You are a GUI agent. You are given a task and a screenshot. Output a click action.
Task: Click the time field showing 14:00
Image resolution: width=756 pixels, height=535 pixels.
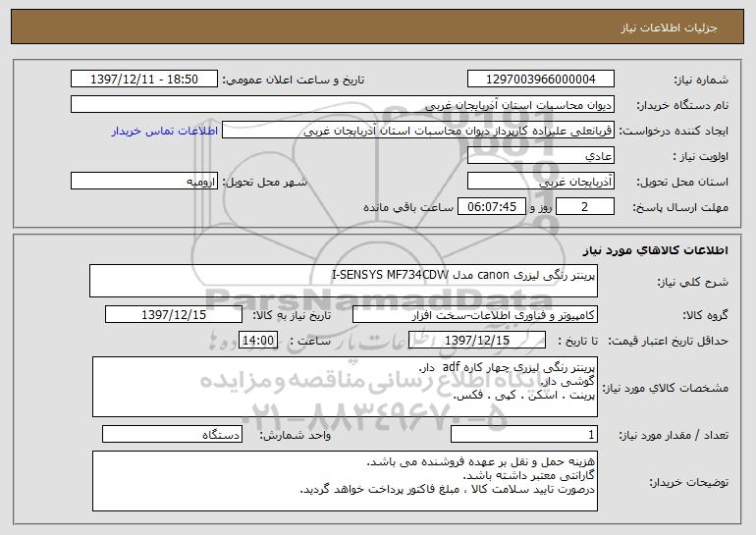[258, 341]
